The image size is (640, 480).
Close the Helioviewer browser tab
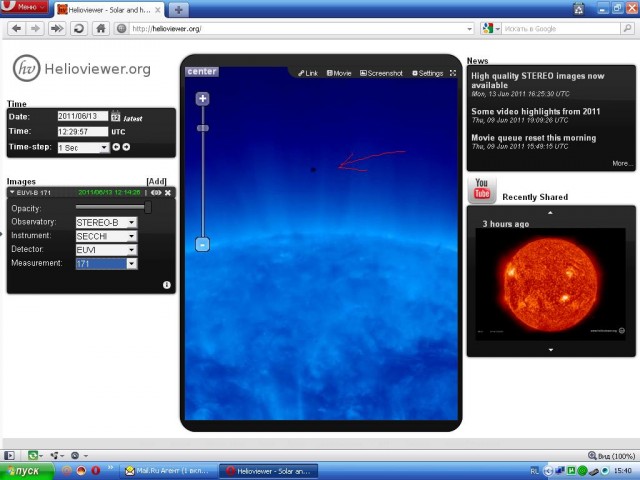[158, 10]
